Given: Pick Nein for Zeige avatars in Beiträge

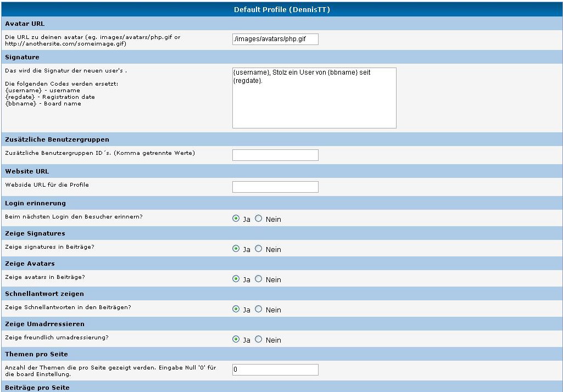Looking at the screenshot, I should coord(259,278).
